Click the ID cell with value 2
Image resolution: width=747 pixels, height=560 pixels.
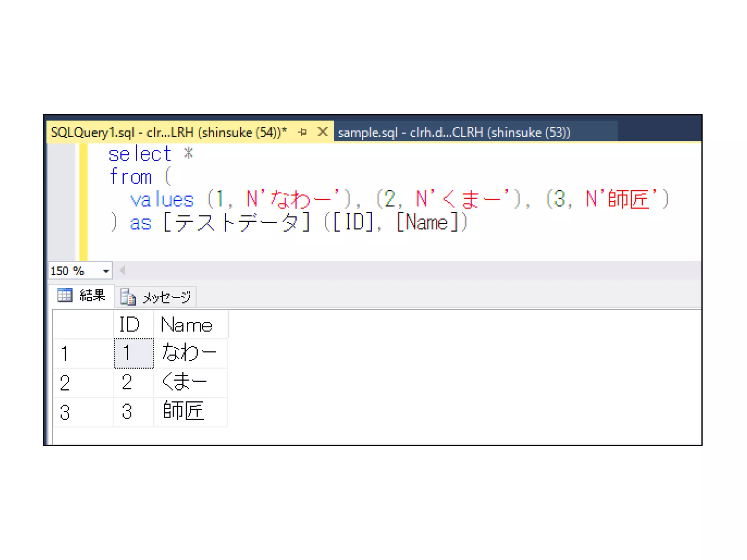click(x=133, y=382)
